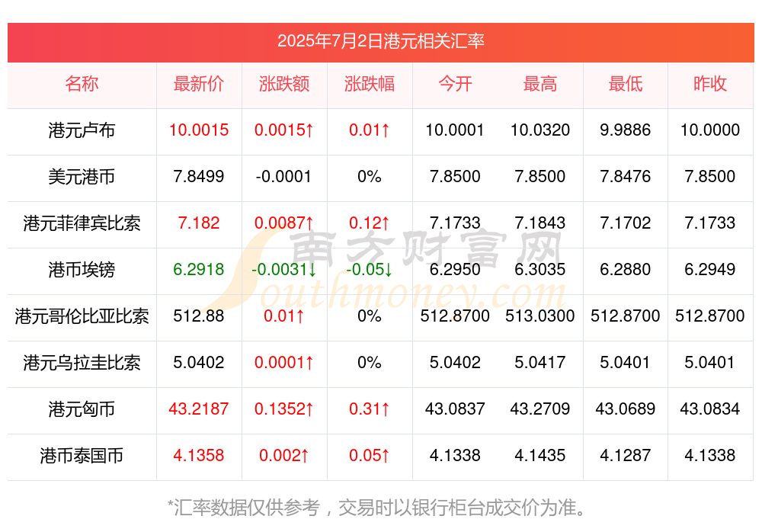762x532 pixels.
Task: Select the 涨跌额 column header
Action: pyautogui.click(x=284, y=84)
